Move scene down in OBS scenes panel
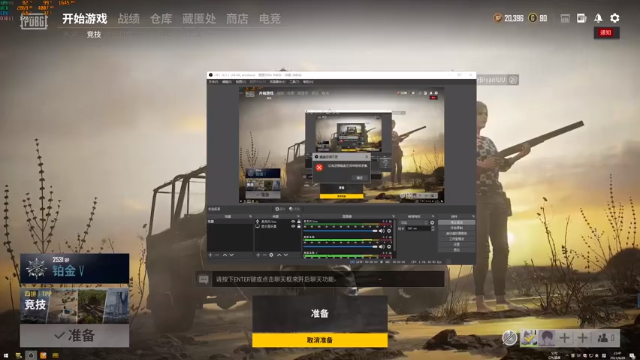640x360 pixels. click(x=232, y=255)
